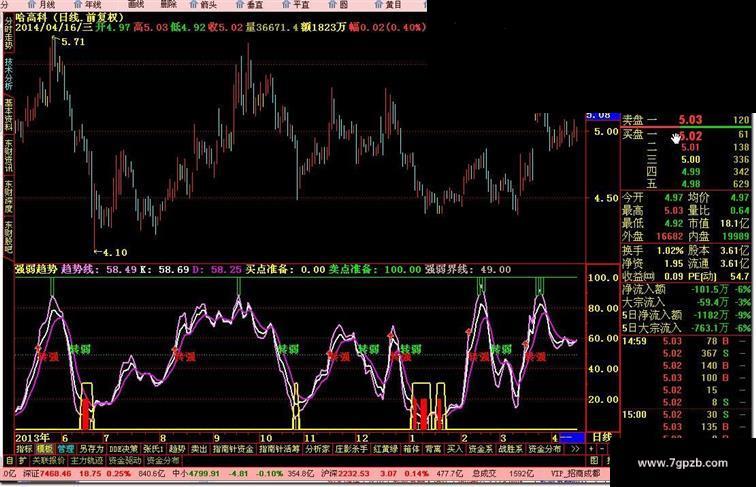The image size is (756, 487).
Task: Click the 14:59 trade tick row
Action: point(686,341)
